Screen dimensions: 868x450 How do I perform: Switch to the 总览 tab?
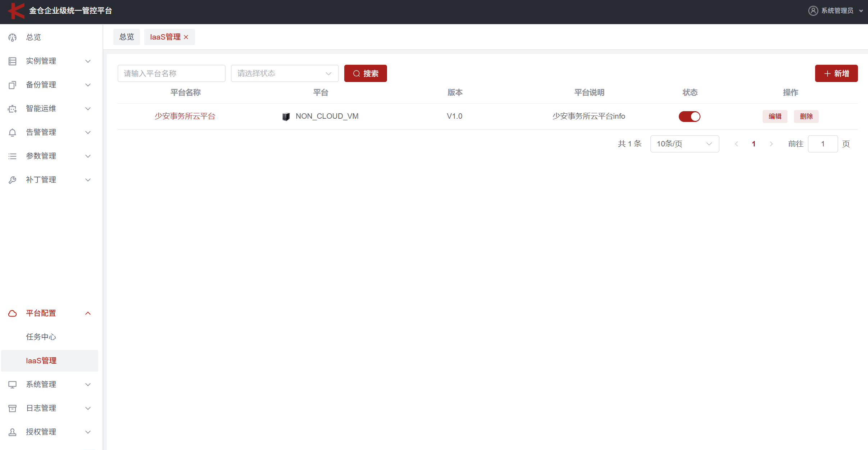click(126, 37)
